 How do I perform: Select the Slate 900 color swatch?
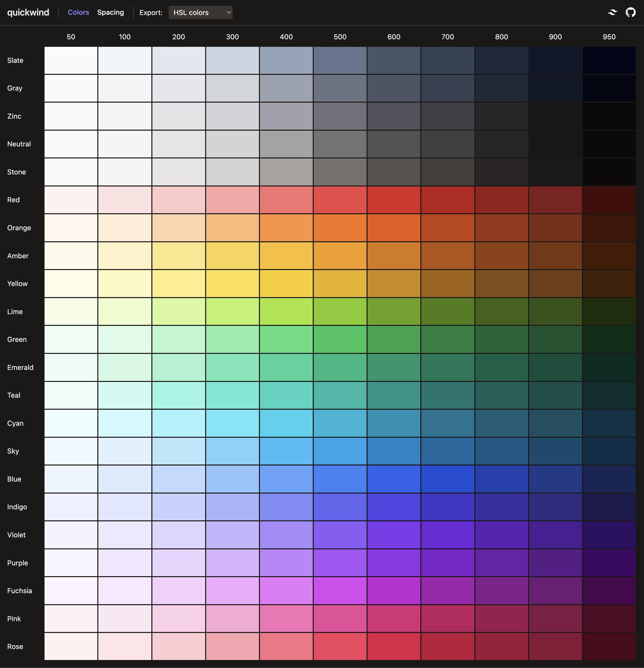(555, 60)
